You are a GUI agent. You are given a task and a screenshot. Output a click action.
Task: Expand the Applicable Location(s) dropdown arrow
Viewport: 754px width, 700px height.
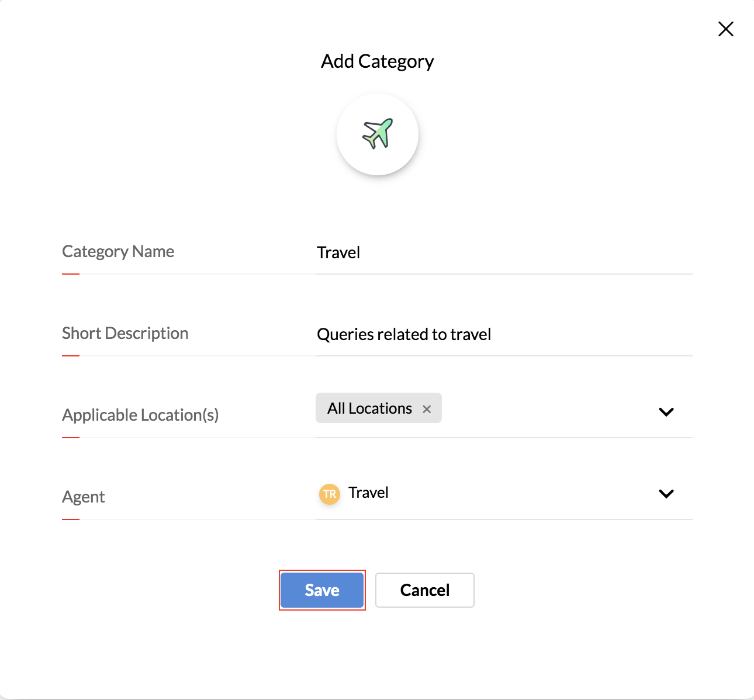(666, 412)
